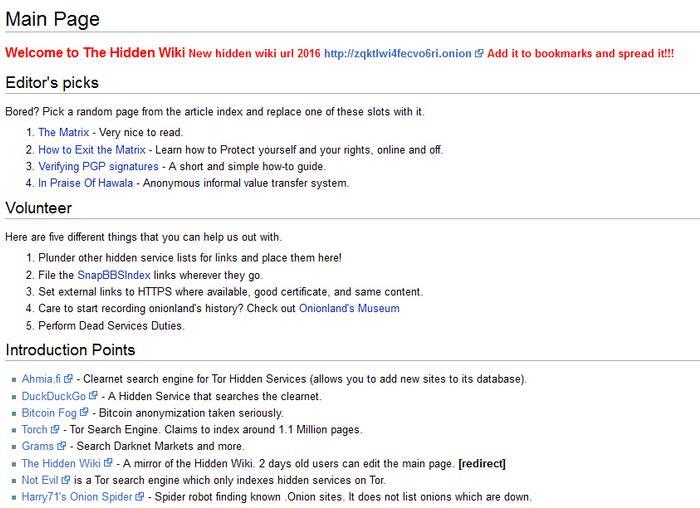This screenshot has height=508, width=700.
Task: Click 'Plunder other hidden service lists' item
Action: (x=190, y=258)
